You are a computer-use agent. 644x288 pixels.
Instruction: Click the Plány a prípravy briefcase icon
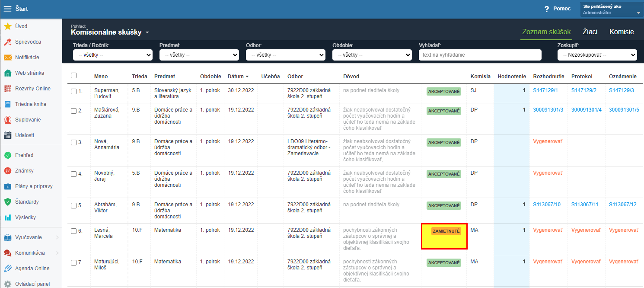pos(8,186)
